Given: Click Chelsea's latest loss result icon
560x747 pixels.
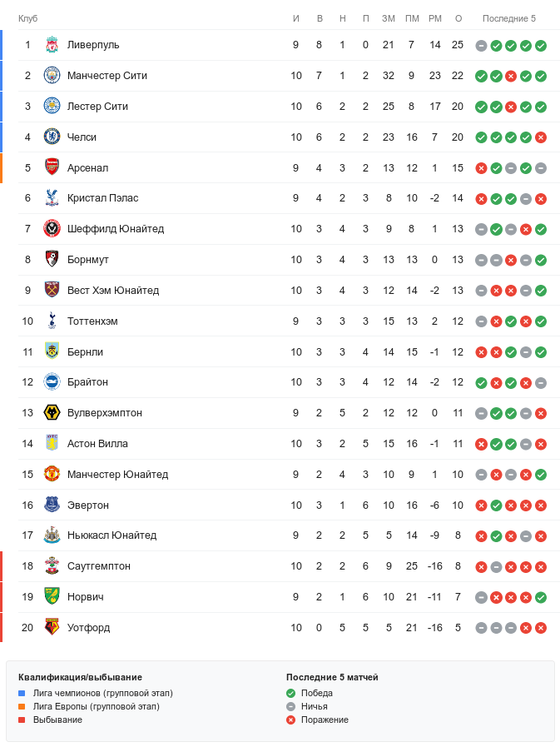Looking at the screenshot, I should (541, 137).
